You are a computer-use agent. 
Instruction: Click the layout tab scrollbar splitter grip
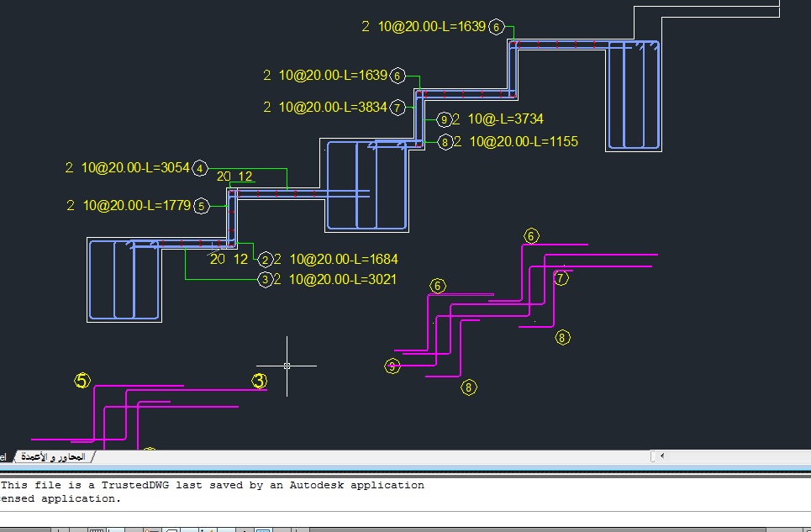(x=652, y=456)
